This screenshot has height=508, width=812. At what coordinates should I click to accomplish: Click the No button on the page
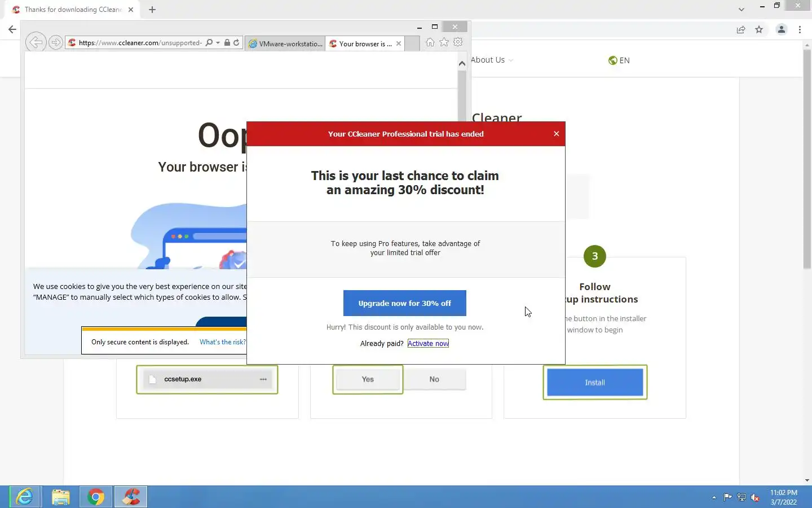click(x=434, y=379)
